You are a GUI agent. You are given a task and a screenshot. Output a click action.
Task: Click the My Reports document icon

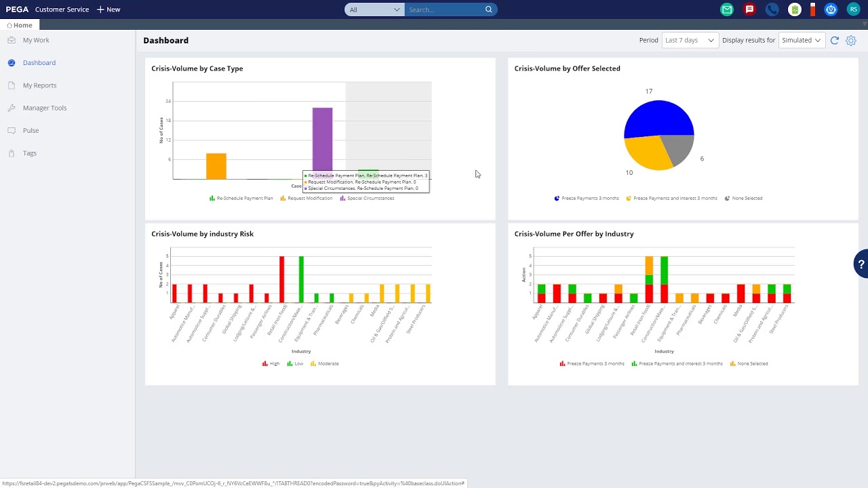[12, 85]
